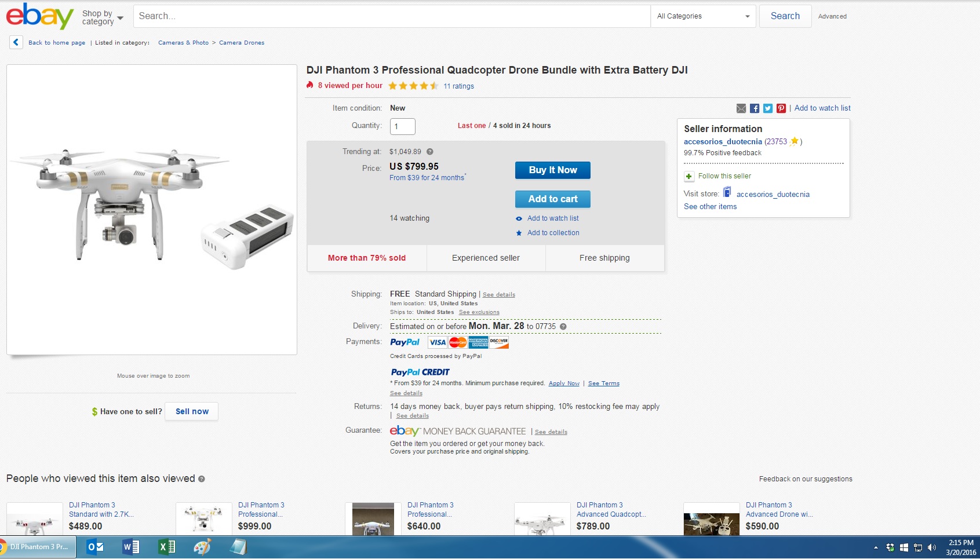The width and height of the screenshot is (980, 559).
Task: Click Follow this seller plus icon
Action: pos(689,176)
